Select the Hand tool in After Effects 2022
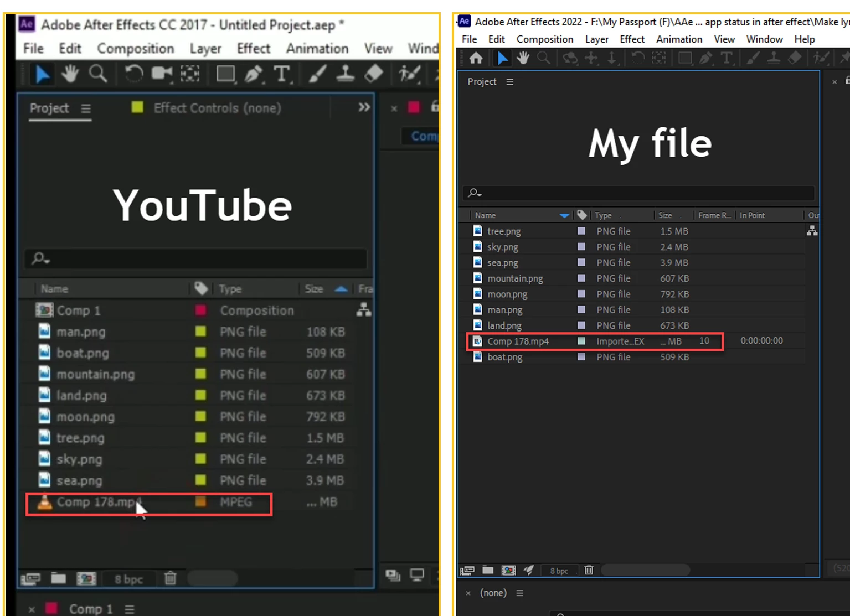The image size is (850, 616). point(523,58)
